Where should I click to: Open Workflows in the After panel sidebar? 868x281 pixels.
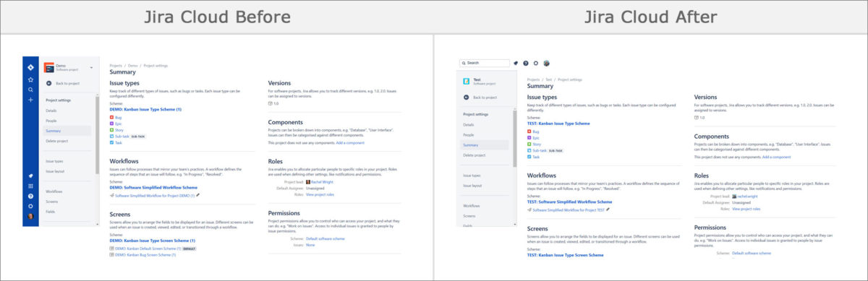click(x=471, y=206)
